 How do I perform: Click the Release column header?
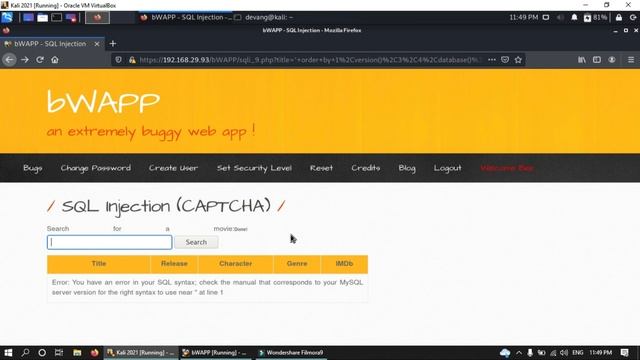[174, 264]
